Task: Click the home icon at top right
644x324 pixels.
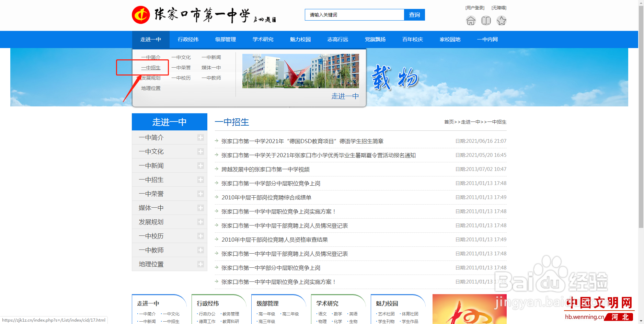Action: [471, 21]
